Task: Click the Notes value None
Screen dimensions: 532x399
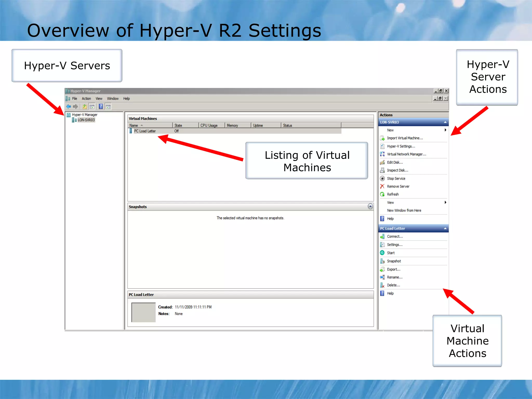Action: pos(178,314)
